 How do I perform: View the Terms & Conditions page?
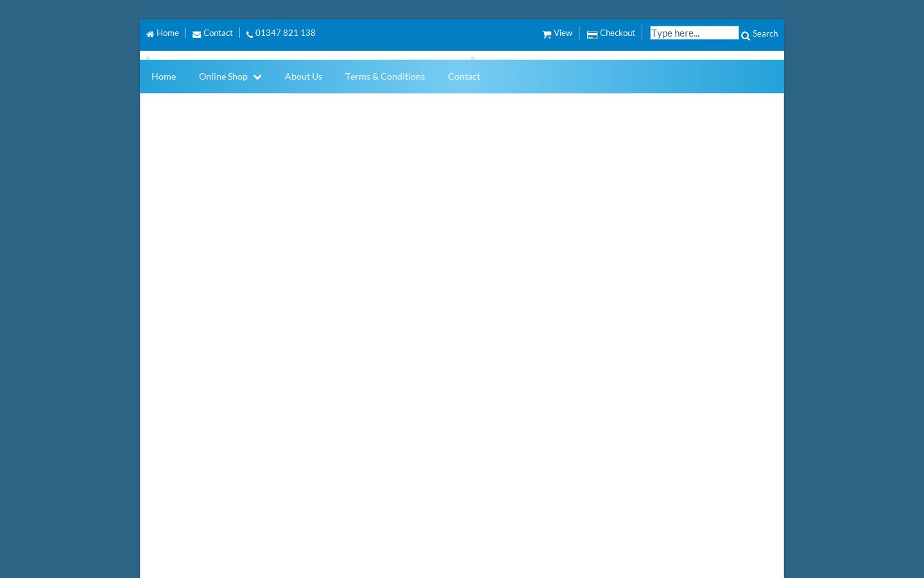384,76
